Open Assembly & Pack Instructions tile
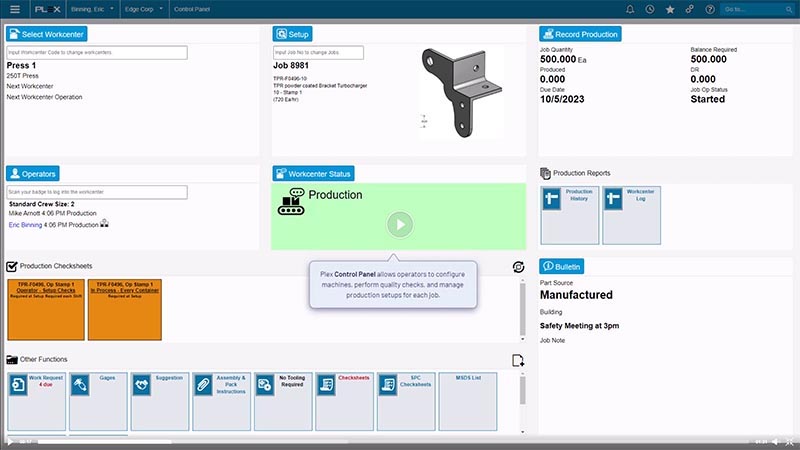The image size is (800, 450). pos(222,400)
